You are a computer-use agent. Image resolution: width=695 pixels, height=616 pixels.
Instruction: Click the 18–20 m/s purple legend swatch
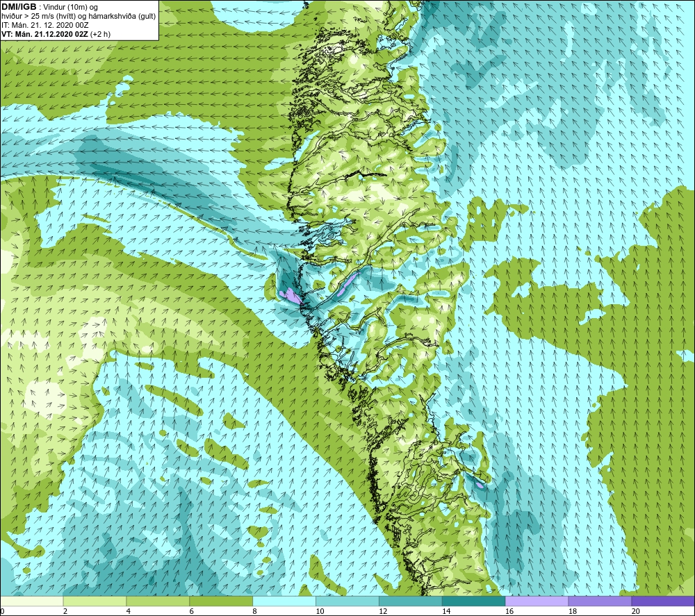point(600,601)
